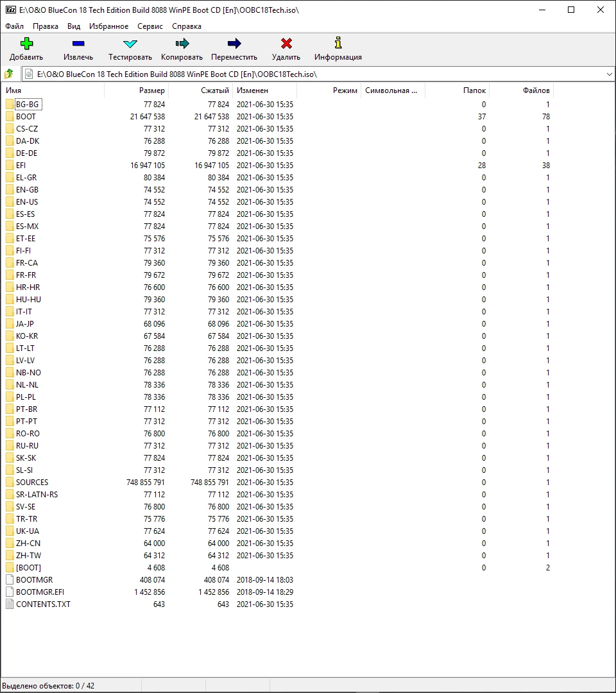
Task: Open the Избранное menu
Action: pyautogui.click(x=108, y=26)
